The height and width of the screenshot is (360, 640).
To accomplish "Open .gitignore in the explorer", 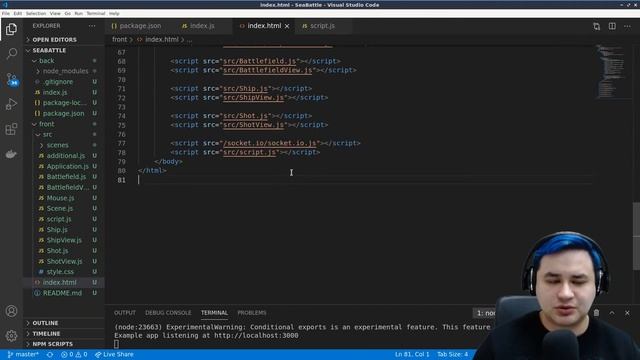I will click(58, 82).
